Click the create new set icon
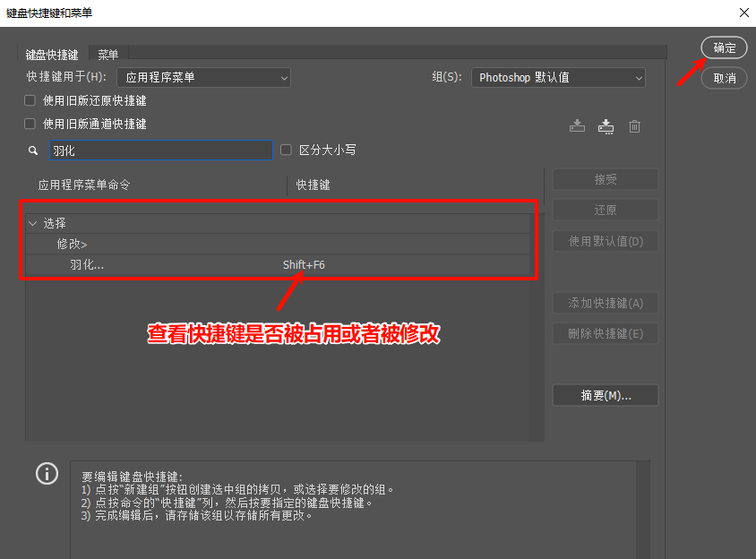This screenshot has height=559, width=756. [606, 126]
